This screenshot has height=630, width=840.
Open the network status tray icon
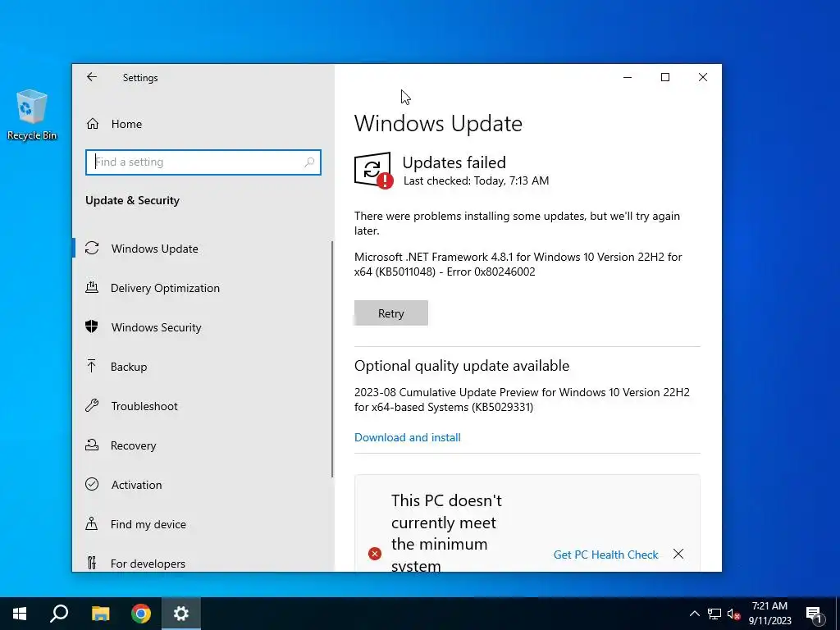714,614
